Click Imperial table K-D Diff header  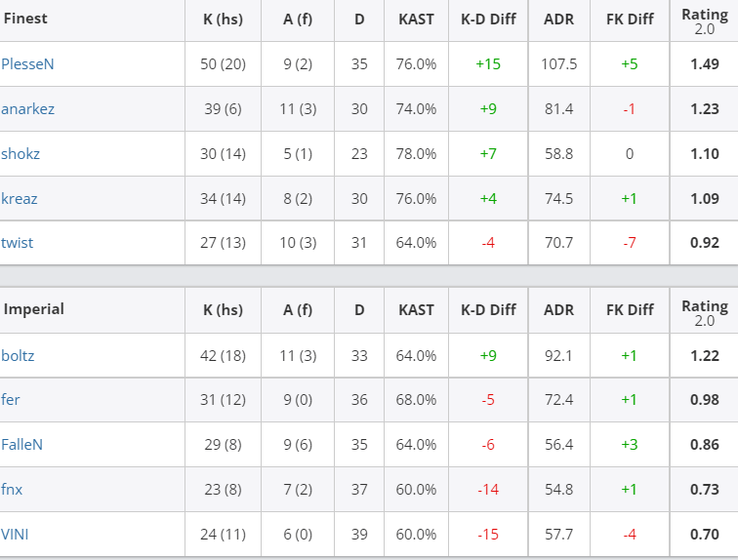(488, 310)
